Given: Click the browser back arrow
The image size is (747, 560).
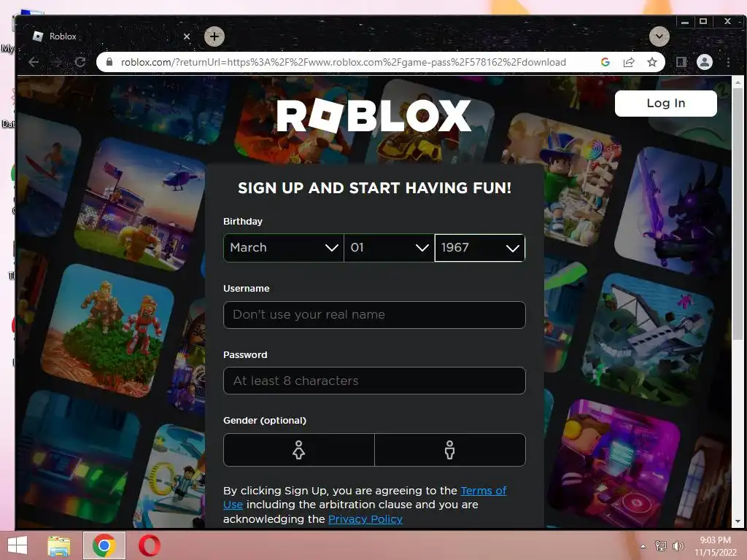Looking at the screenshot, I should pos(34,62).
